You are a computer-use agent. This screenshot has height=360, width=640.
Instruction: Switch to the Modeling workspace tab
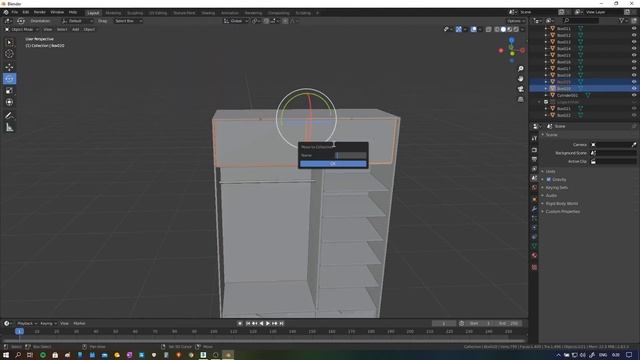point(113,13)
